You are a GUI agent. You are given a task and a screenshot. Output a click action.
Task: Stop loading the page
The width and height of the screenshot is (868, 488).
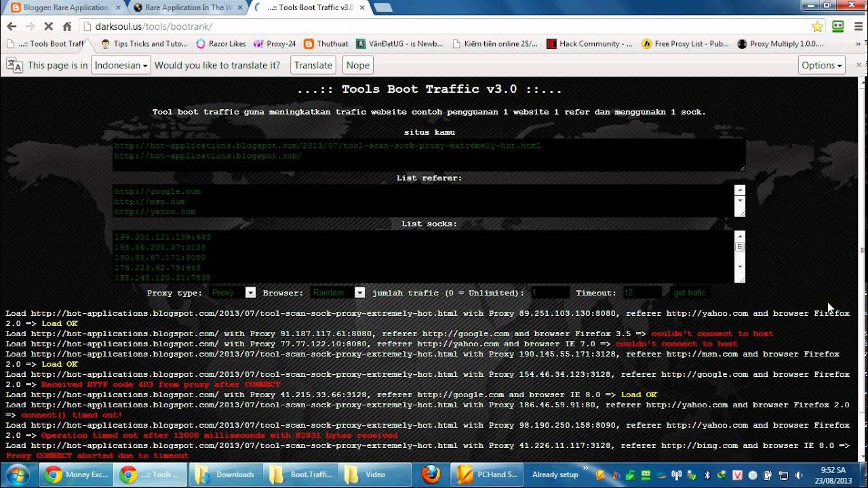[48, 26]
